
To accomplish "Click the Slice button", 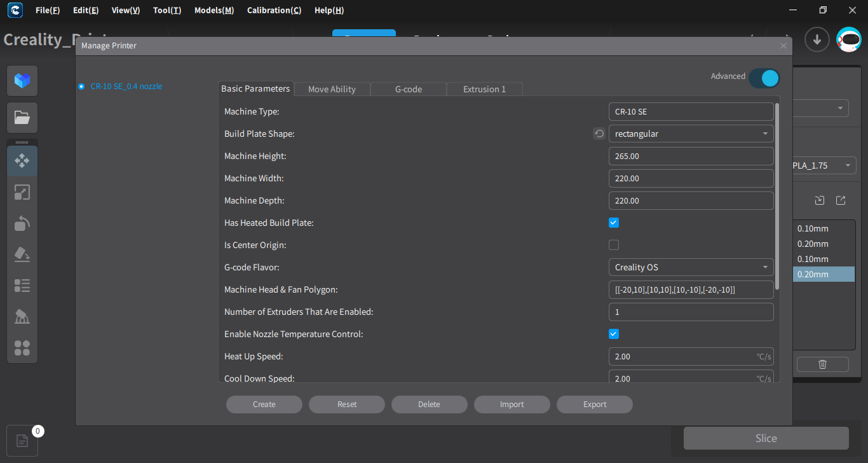I will [x=766, y=438].
